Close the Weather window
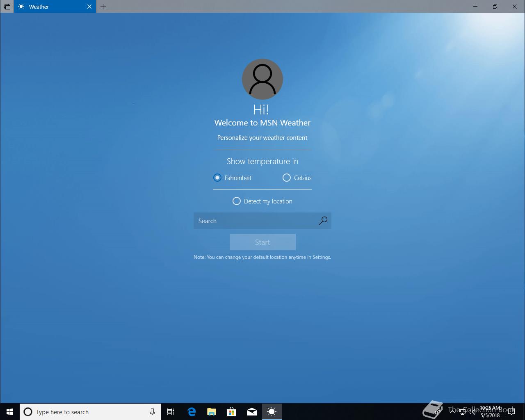525x420 pixels. 515,7
